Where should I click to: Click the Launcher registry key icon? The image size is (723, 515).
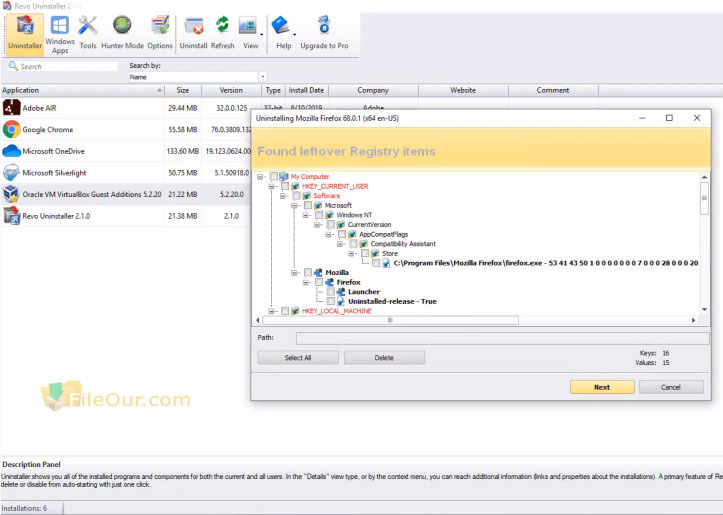click(x=341, y=292)
